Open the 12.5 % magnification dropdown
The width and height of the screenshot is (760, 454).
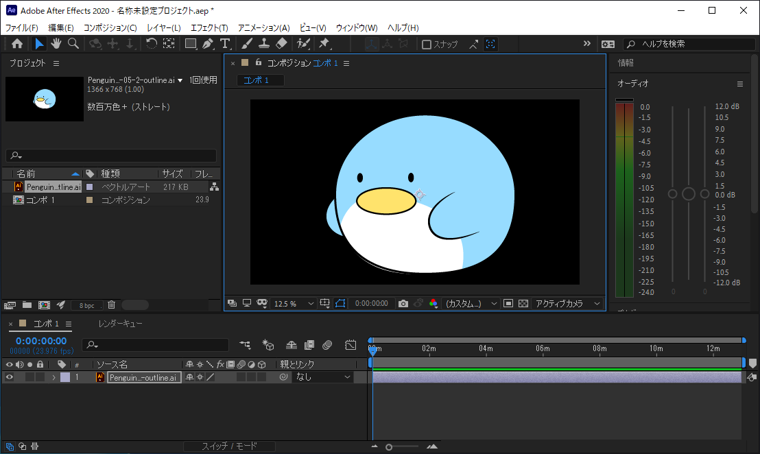(x=294, y=304)
